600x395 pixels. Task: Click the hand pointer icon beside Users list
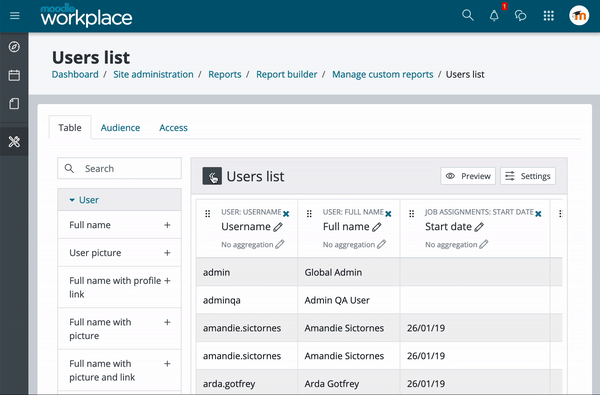point(212,176)
